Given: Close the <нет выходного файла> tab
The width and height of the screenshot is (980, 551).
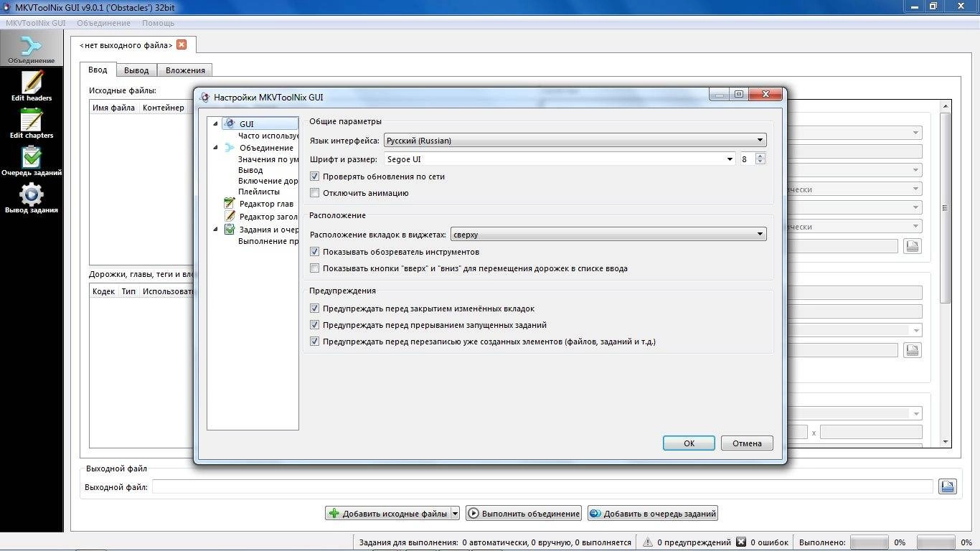Looking at the screenshot, I should (182, 44).
